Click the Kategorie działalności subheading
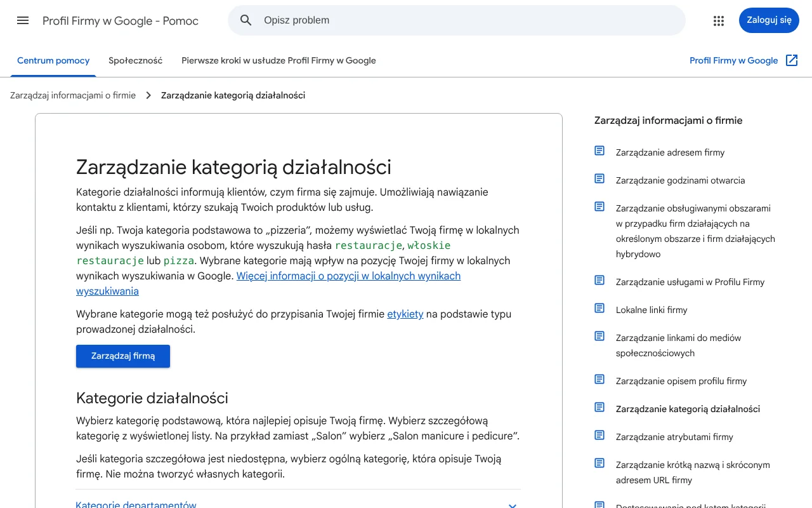This screenshot has height=508, width=812. click(152, 398)
